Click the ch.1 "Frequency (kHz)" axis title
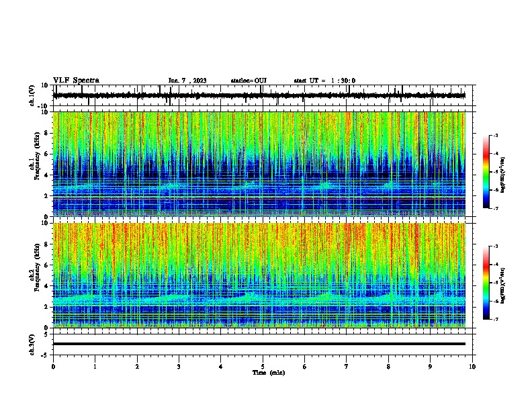This screenshot has width=532, height=411. coord(37,155)
